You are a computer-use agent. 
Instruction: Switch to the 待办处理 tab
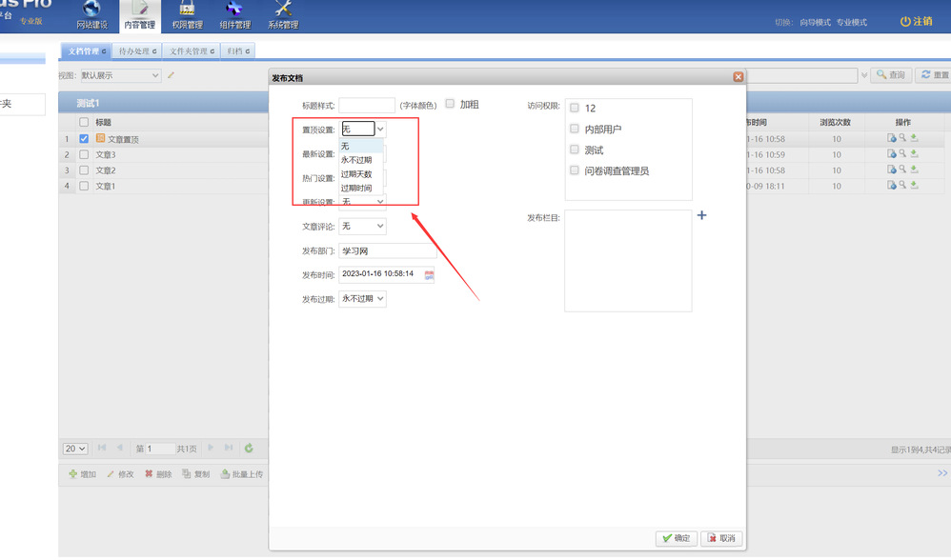(135, 50)
